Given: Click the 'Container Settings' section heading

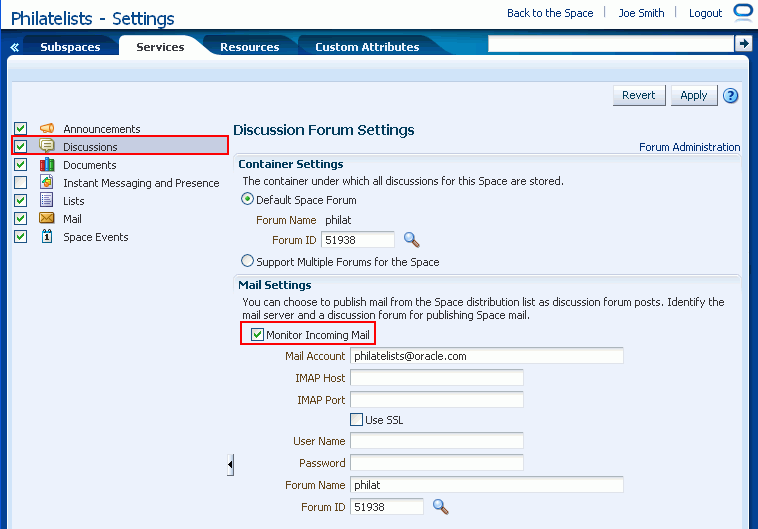Looking at the screenshot, I should coord(291,164).
